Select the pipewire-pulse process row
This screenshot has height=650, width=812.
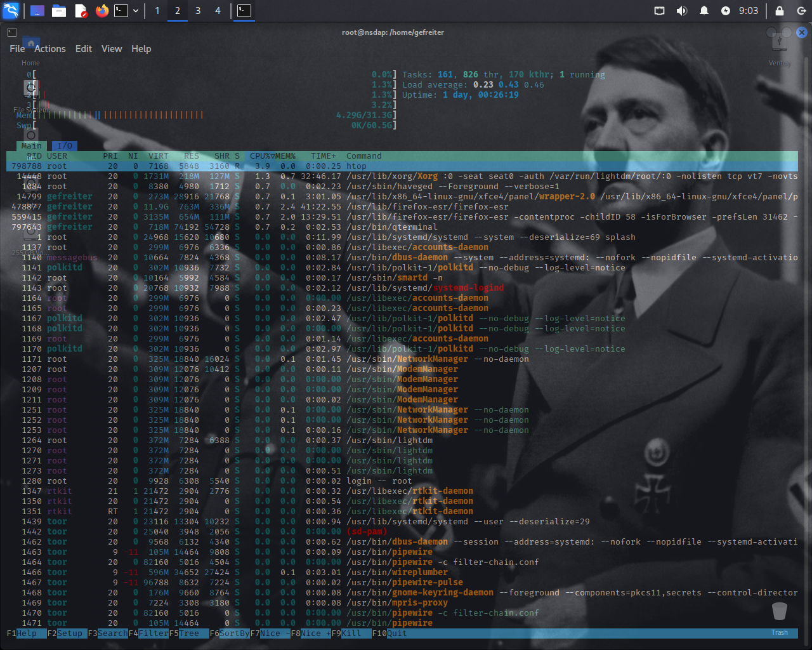point(402,583)
